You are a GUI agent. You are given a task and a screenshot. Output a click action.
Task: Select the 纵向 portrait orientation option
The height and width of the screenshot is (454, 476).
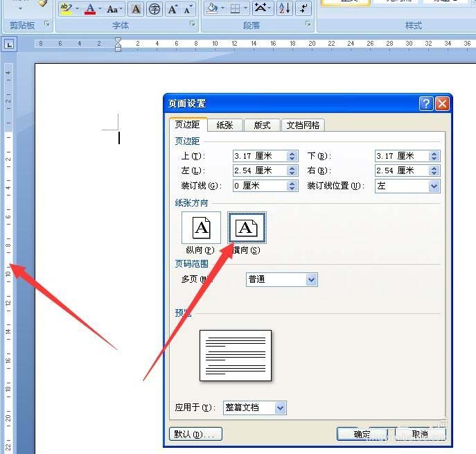[x=201, y=228]
